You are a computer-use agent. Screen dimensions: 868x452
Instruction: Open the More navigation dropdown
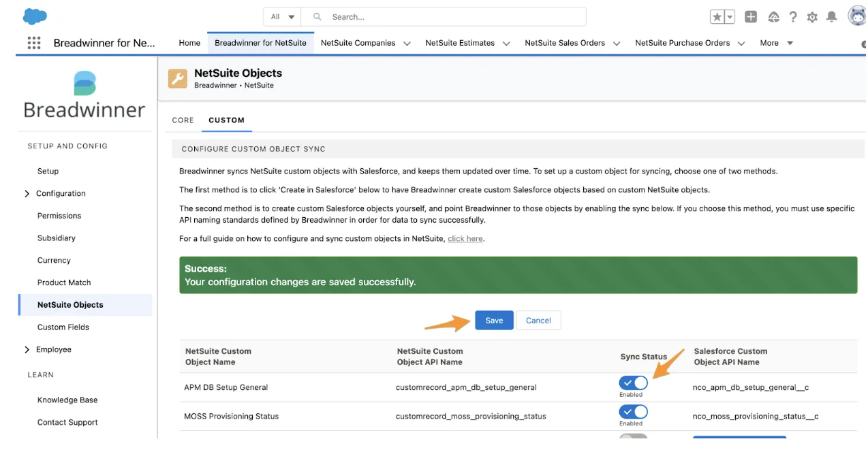776,43
